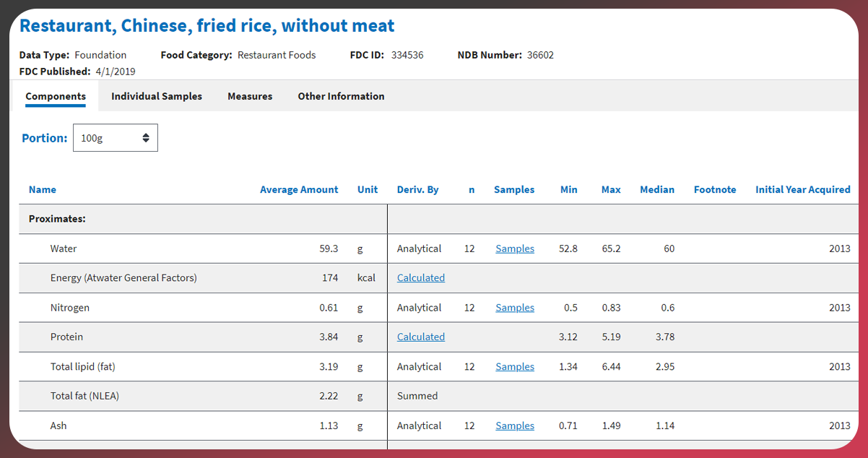Click the Footnote column header

[x=715, y=190]
